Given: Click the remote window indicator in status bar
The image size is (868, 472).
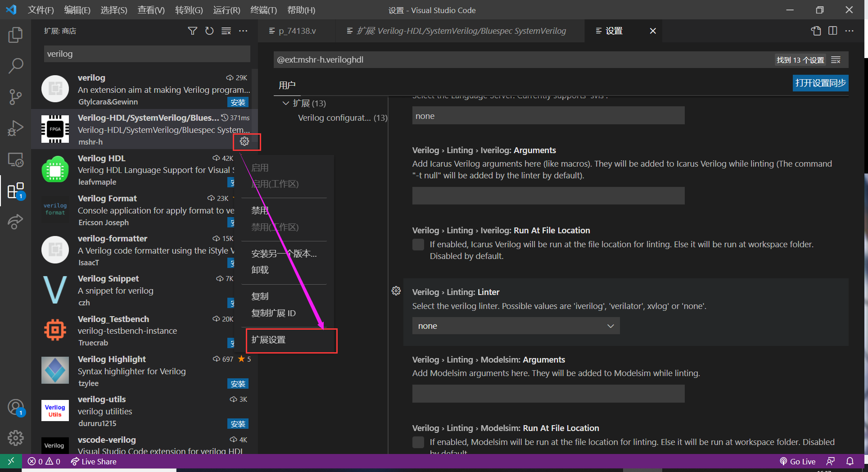Looking at the screenshot, I should tap(11, 461).
